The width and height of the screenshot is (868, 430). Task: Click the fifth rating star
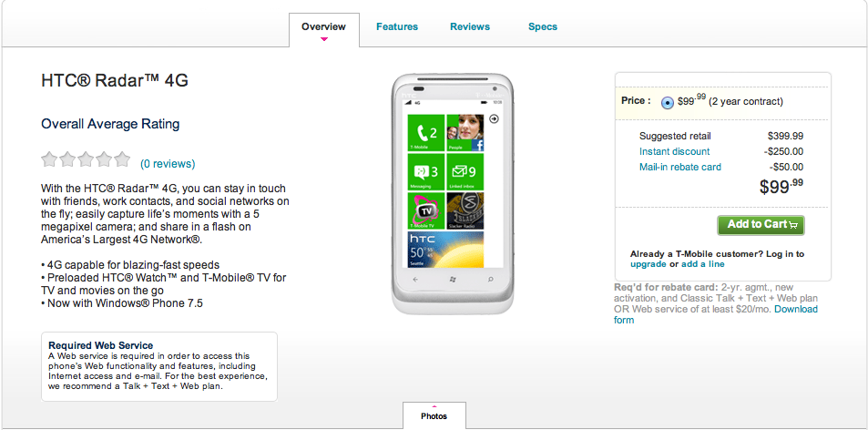click(x=122, y=159)
